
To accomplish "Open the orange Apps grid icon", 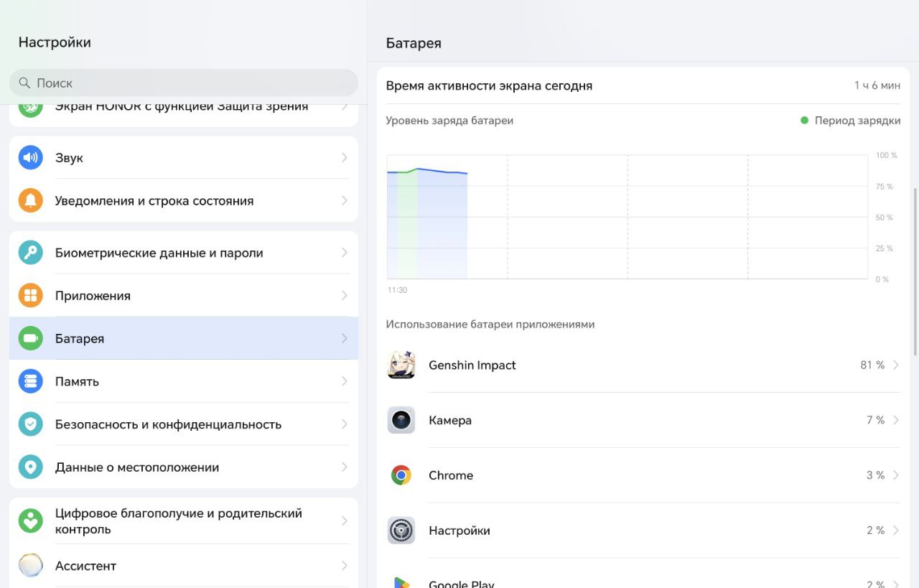I will coord(30,295).
